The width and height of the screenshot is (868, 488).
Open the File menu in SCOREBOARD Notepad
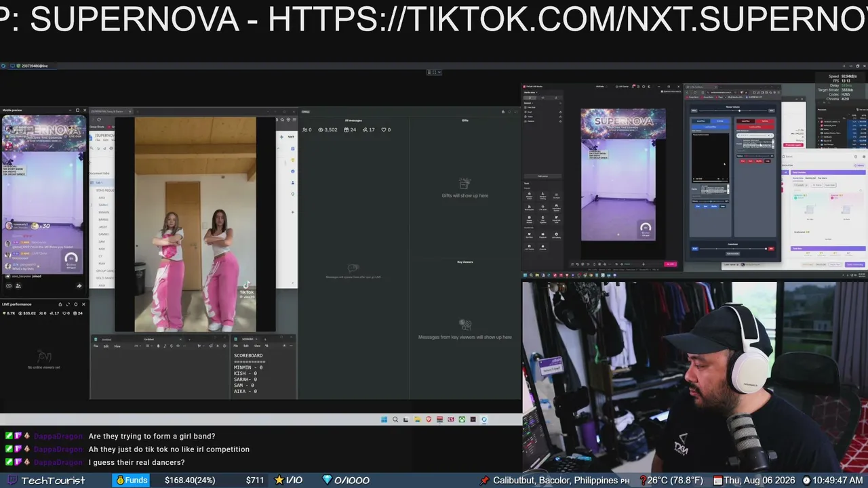click(x=237, y=346)
